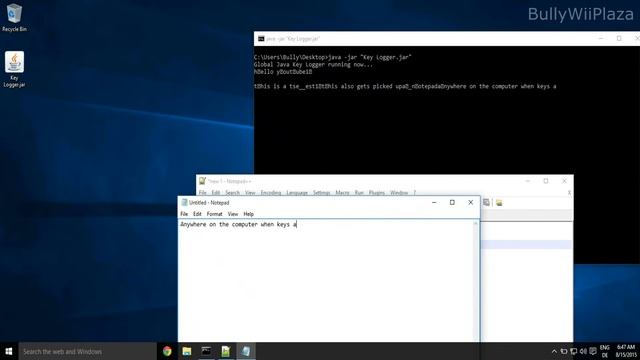Open Notepad Help menu
This screenshot has height=360, width=640.
249,214
